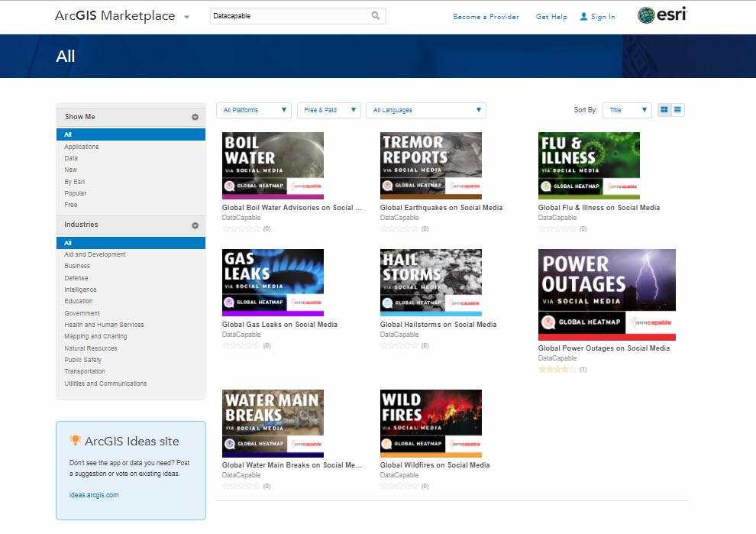Screen dimensions: 756x534
Task: Switch to list view icon
Action: pyautogui.click(x=677, y=110)
